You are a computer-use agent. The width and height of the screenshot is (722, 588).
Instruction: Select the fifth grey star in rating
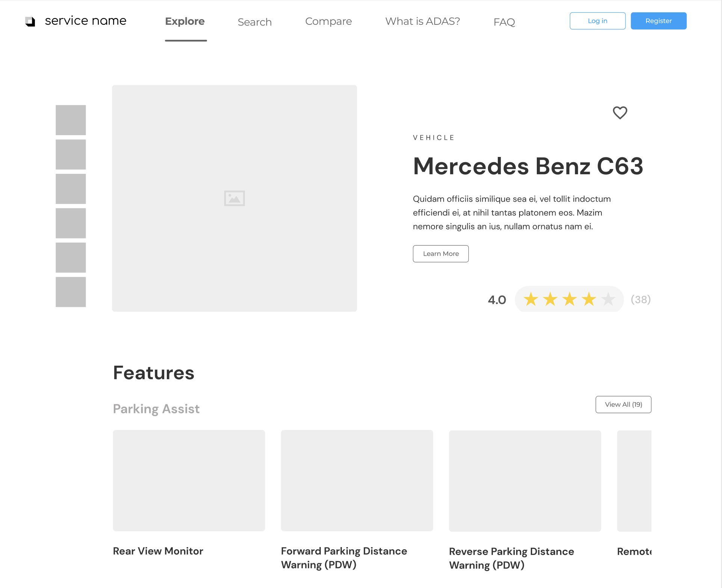click(608, 299)
